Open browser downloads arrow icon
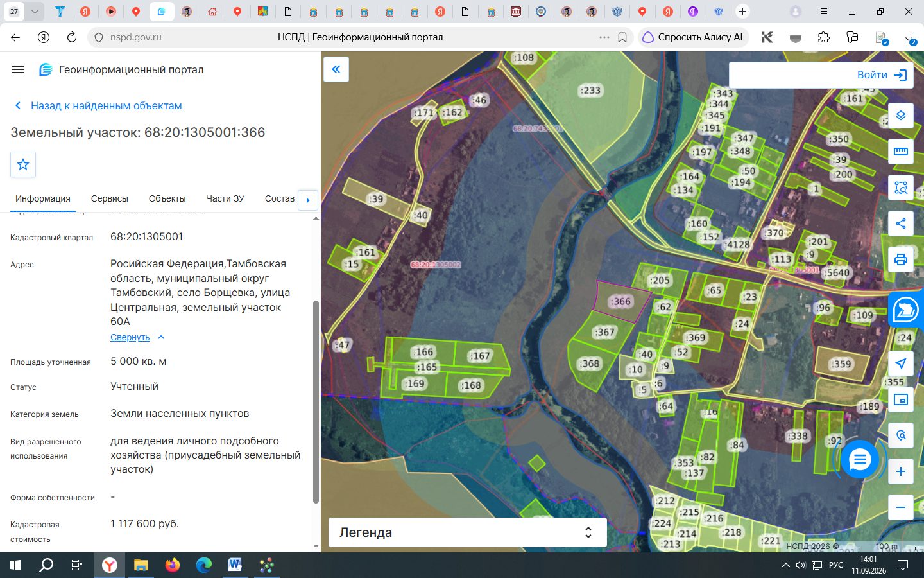This screenshot has width=924, height=578. (911, 39)
